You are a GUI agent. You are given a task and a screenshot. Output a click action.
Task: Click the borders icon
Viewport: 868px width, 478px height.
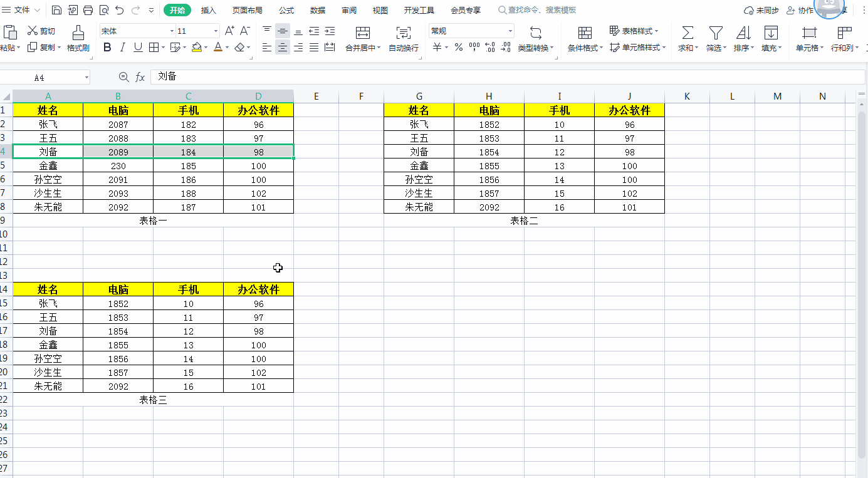click(154, 47)
